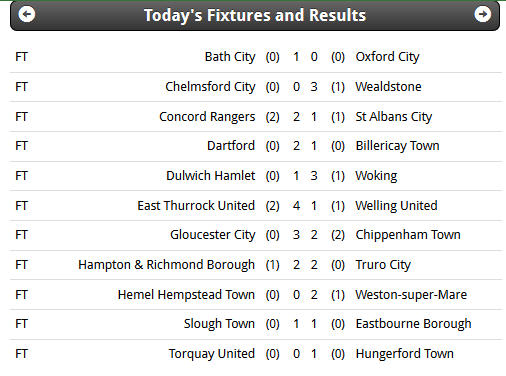The height and width of the screenshot is (376, 506).
Task: Open Billericay Town team link
Action: click(397, 146)
